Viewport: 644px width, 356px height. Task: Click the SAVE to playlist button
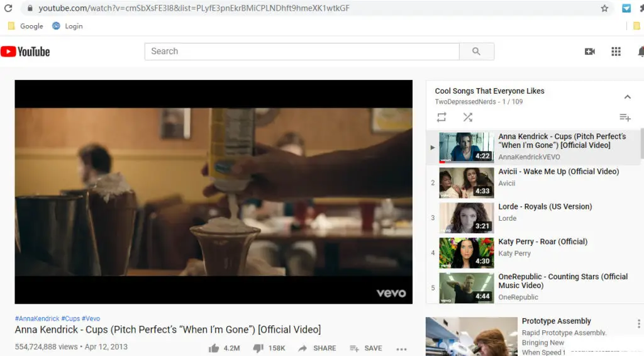click(x=365, y=348)
